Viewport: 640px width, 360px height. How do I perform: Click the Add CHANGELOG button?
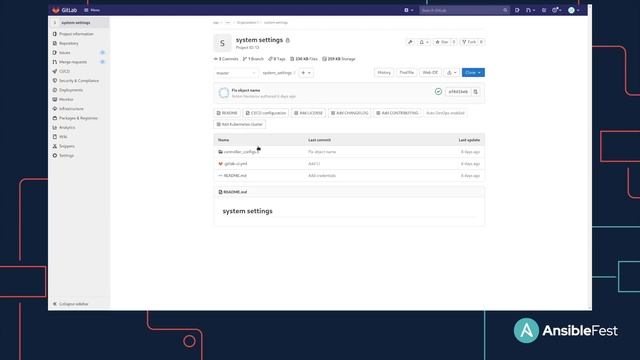click(349, 113)
